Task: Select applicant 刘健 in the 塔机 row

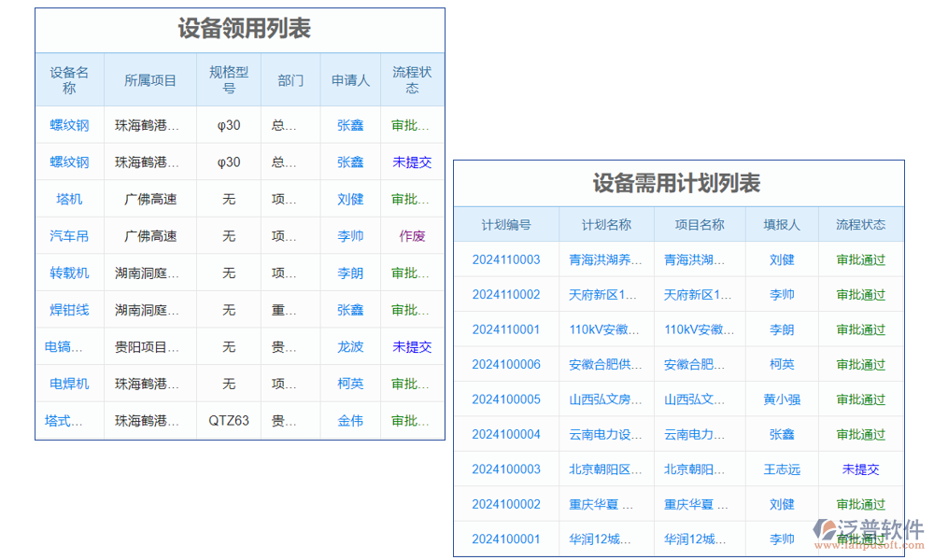Action: [349, 198]
